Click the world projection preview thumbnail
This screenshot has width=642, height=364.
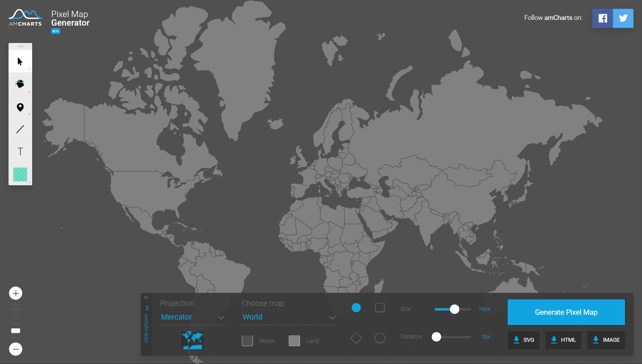pyautogui.click(x=192, y=340)
